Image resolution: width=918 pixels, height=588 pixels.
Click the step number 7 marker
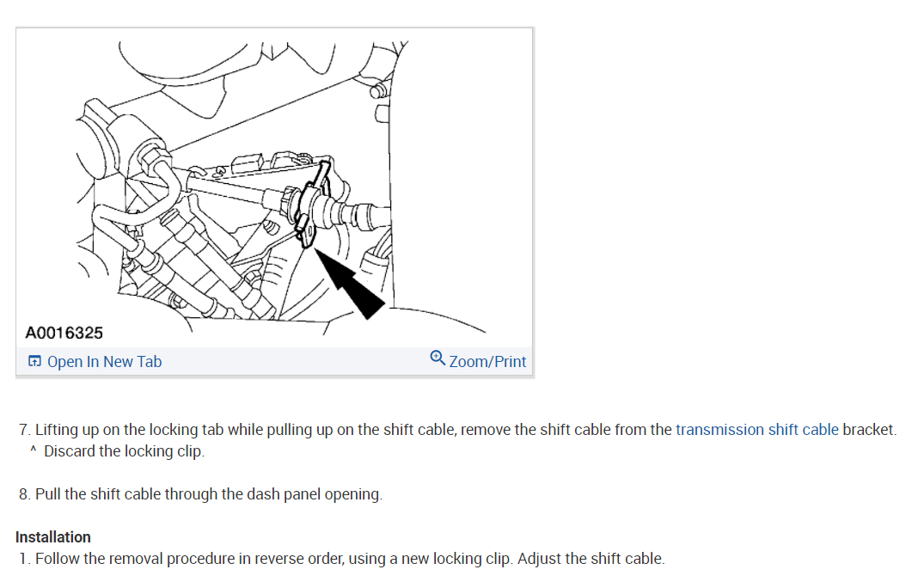tap(25, 430)
